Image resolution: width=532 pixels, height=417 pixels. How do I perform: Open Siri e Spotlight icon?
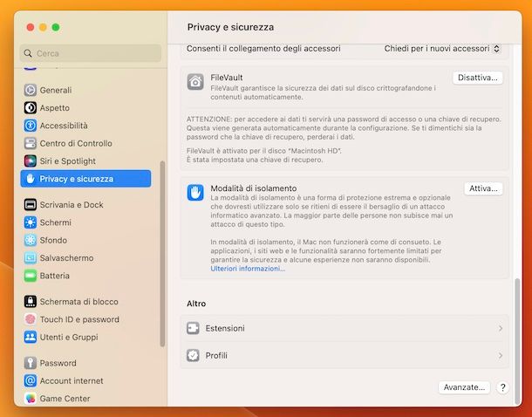[31, 161]
